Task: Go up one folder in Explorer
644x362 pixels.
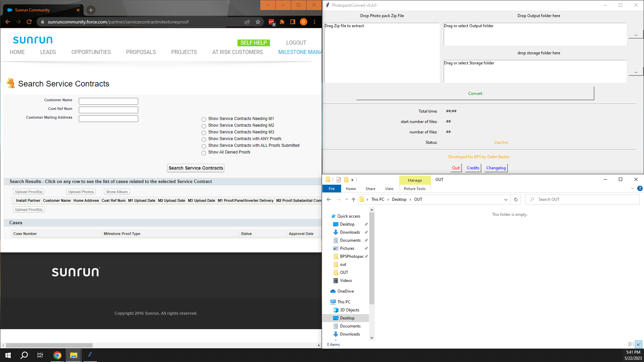Action: pos(353,199)
